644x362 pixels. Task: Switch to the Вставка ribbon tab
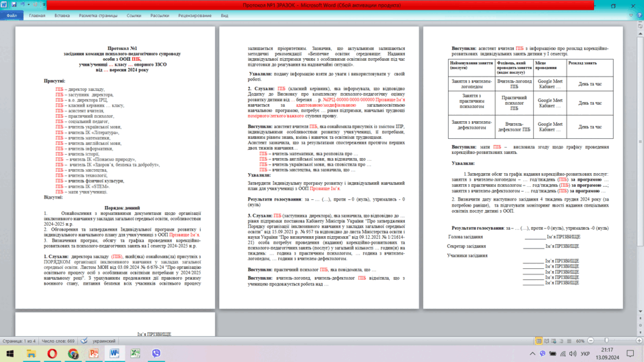point(62,16)
